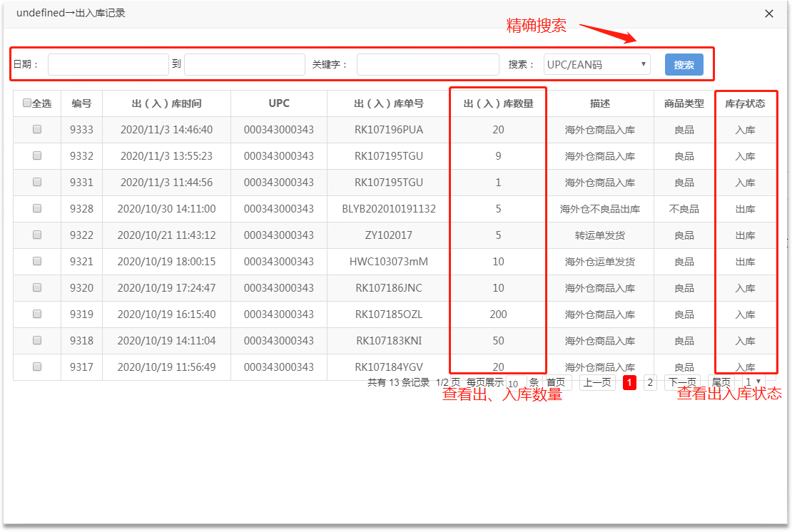
Task: Check the box for record 9333
Action: pos(37,130)
